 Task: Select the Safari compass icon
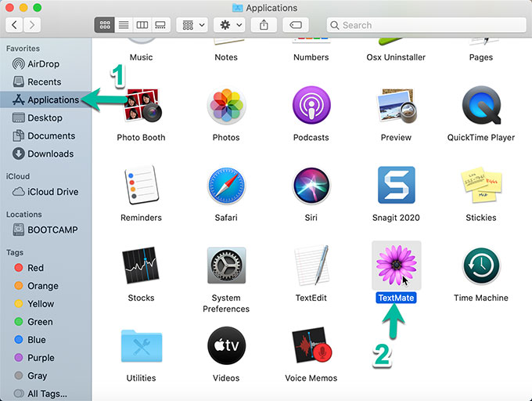click(x=226, y=186)
